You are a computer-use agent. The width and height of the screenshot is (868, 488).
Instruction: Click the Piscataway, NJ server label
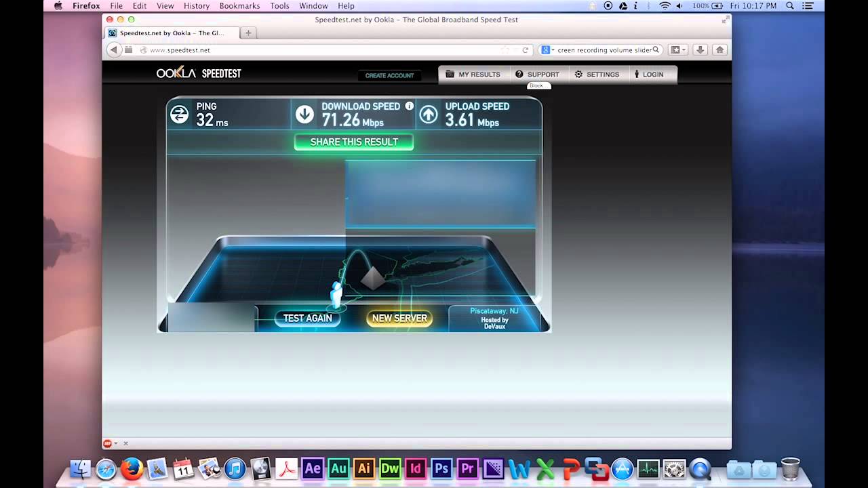pyautogui.click(x=494, y=311)
